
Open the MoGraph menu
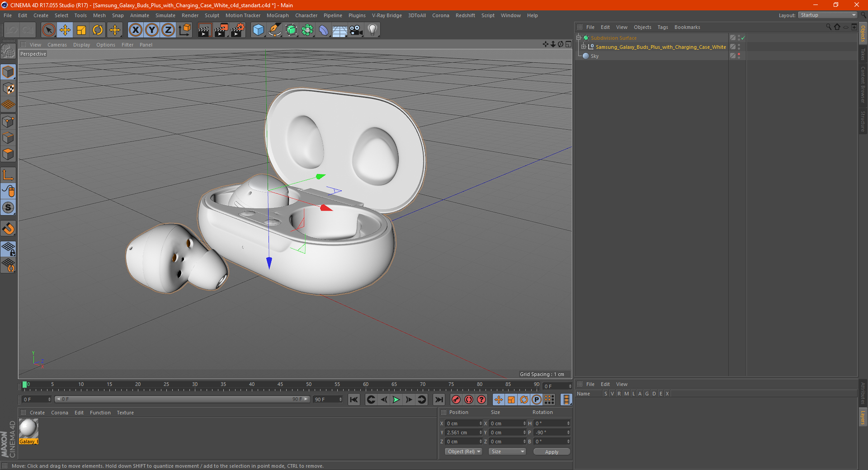click(x=278, y=15)
